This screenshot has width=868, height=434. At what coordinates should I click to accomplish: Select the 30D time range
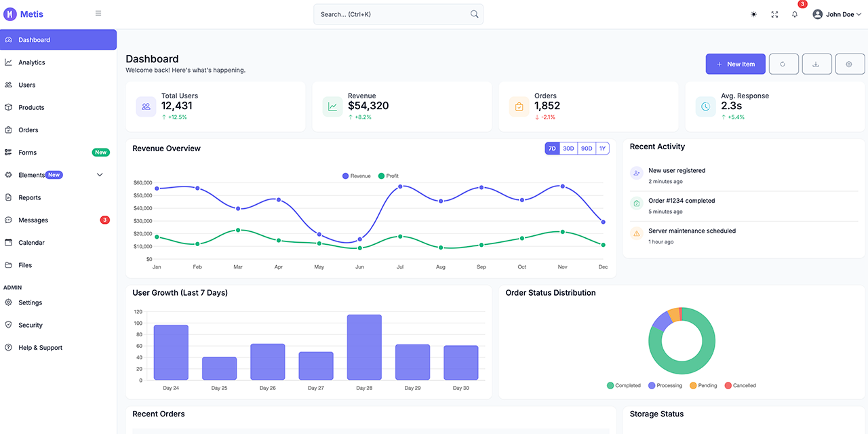tap(568, 149)
